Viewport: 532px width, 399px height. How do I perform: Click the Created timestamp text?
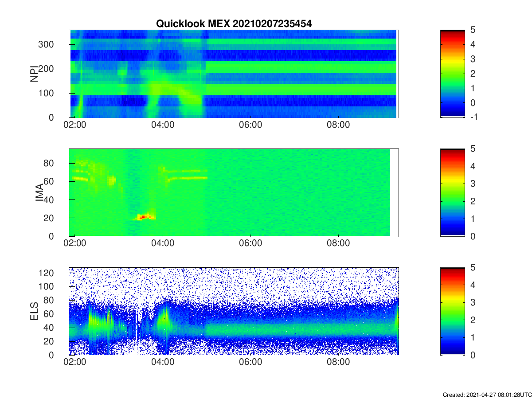pos(487,395)
